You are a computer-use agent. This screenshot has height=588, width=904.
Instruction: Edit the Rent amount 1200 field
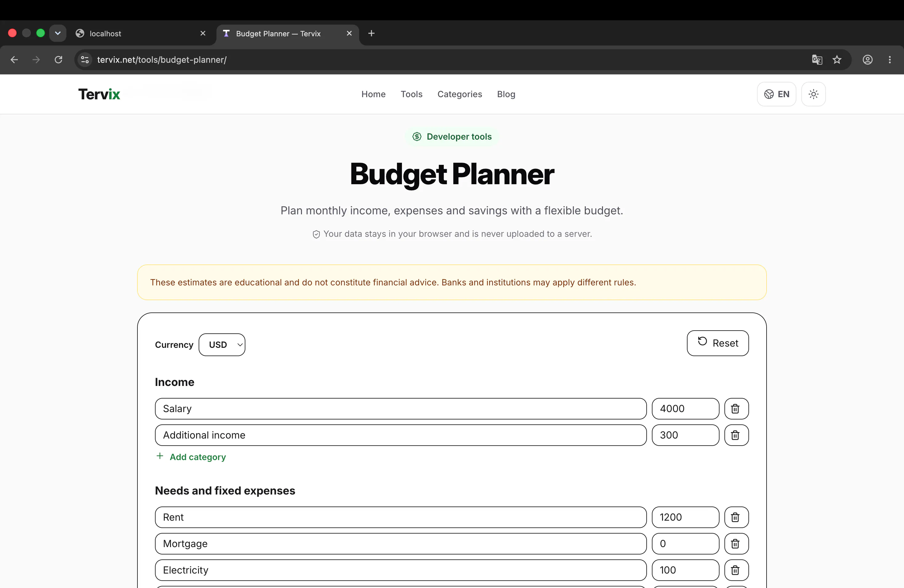point(685,517)
